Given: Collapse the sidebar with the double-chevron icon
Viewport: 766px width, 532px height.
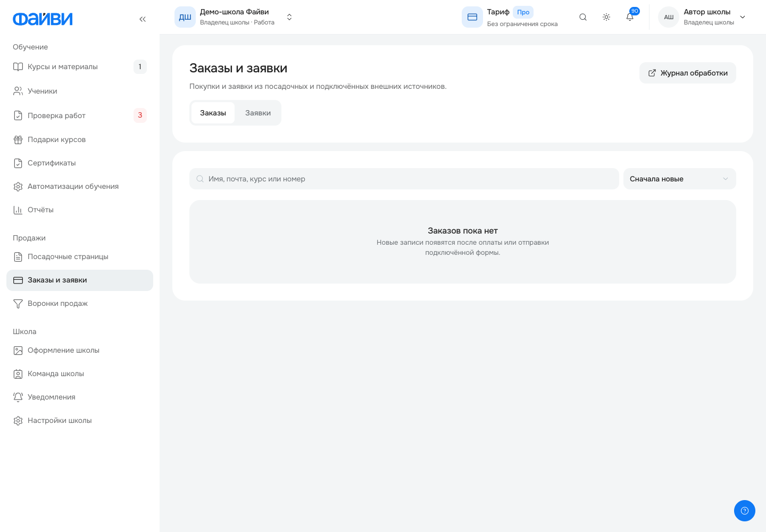Looking at the screenshot, I should tap(143, 19).
